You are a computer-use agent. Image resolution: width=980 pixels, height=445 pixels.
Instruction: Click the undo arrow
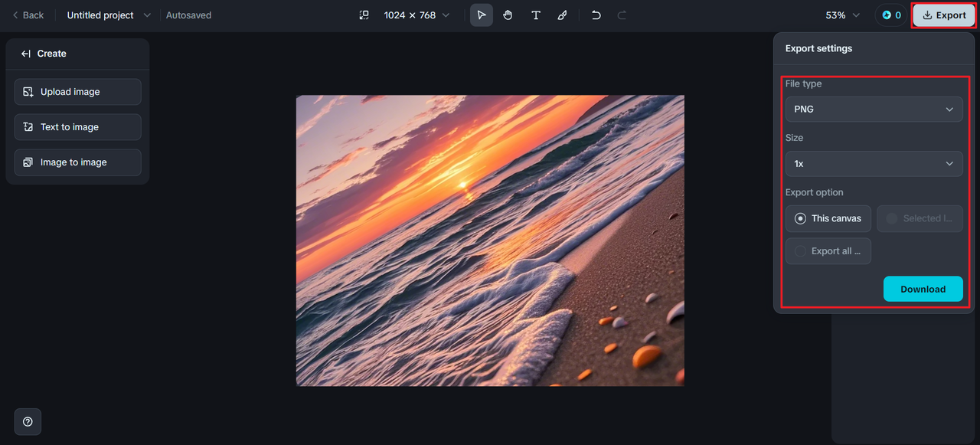pyautogui.click(x=596, y=15)
